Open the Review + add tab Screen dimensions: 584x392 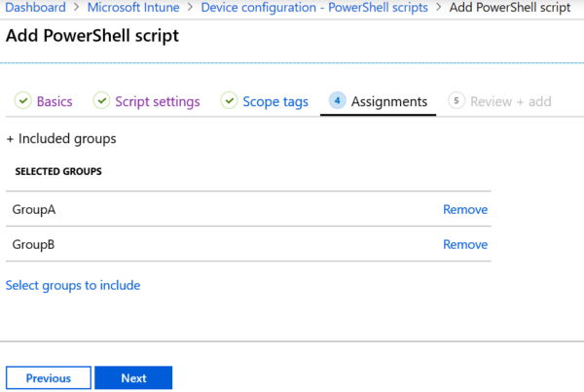point(511,101)
